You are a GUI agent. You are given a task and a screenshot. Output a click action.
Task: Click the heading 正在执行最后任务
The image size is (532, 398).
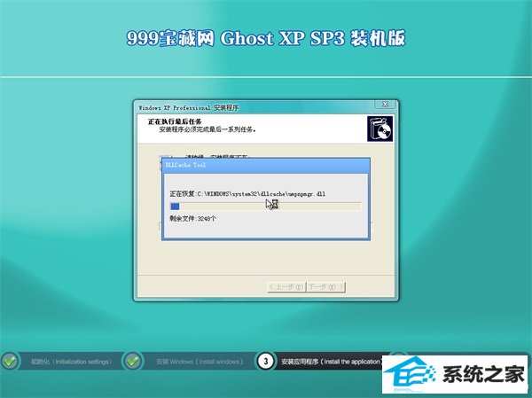click(x=175, y=121)
